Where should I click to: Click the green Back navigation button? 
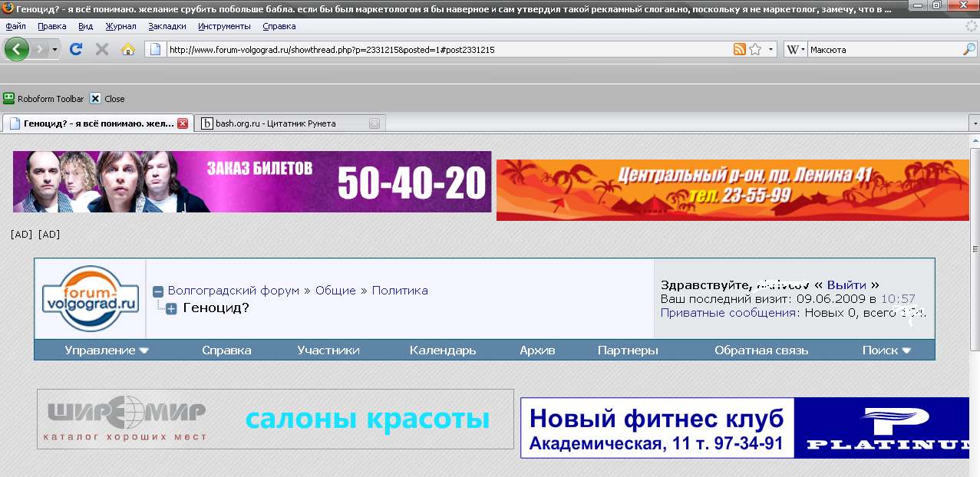(17, 49)
